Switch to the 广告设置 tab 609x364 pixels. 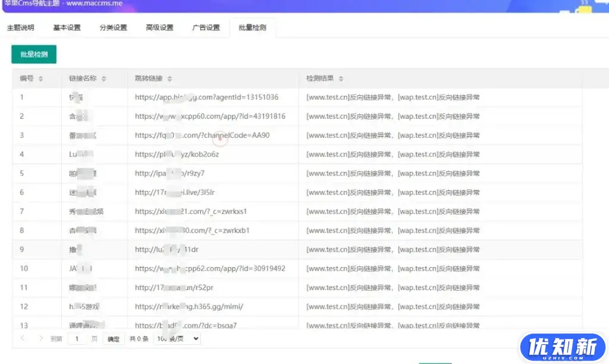click(x=205, y=27)
